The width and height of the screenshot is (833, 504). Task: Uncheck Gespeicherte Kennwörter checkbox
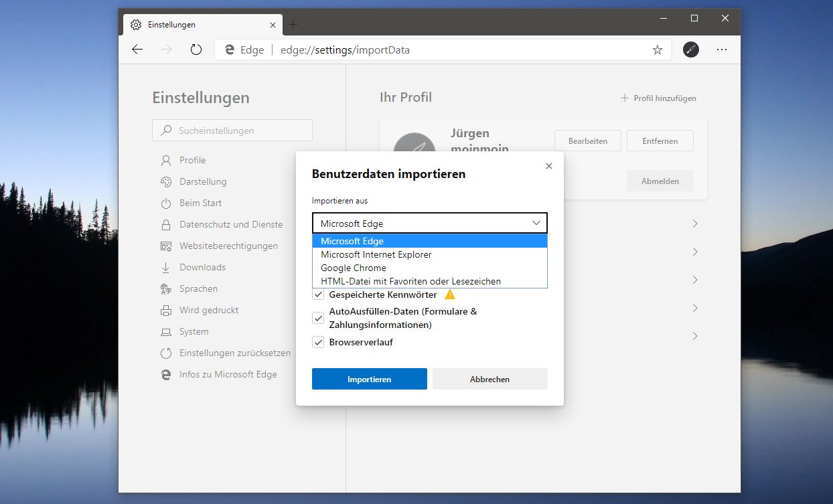319,295
